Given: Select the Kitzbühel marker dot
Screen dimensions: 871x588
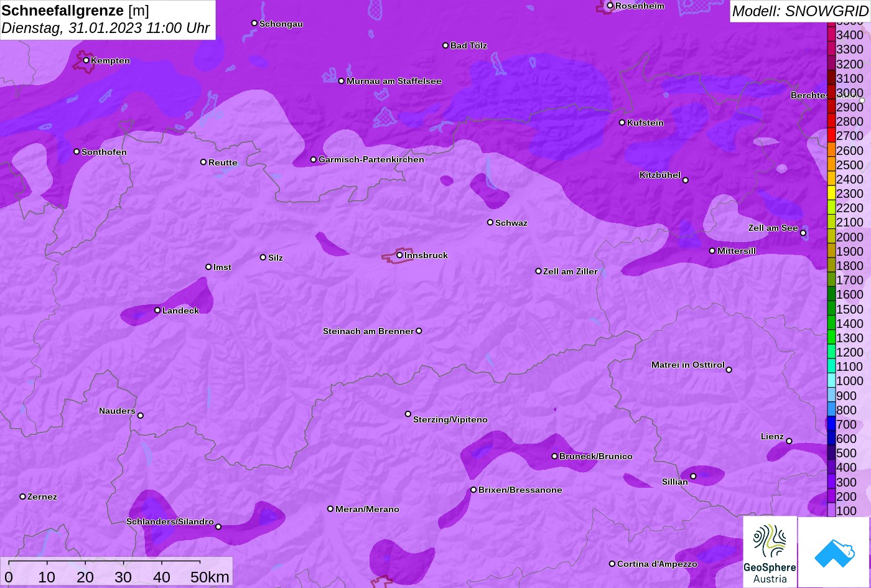Looking at the screenshot, I should (x=686, y=180).
